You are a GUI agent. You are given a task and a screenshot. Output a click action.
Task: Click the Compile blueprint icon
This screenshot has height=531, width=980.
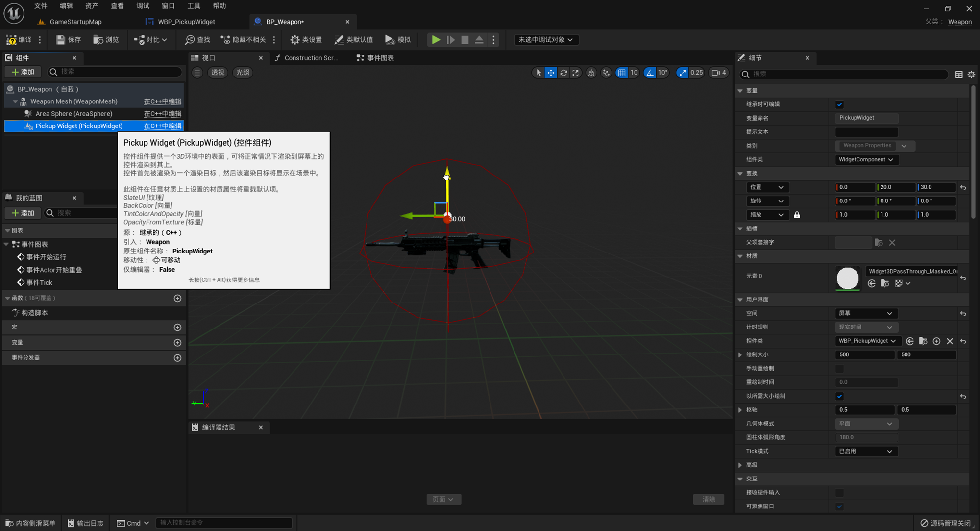click(11, 40)
